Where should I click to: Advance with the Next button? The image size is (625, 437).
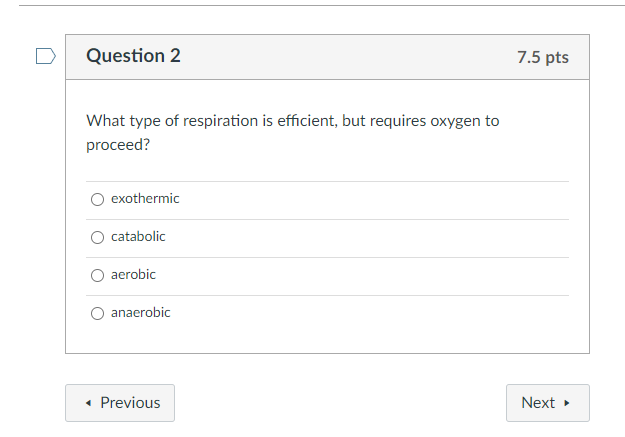547,403
